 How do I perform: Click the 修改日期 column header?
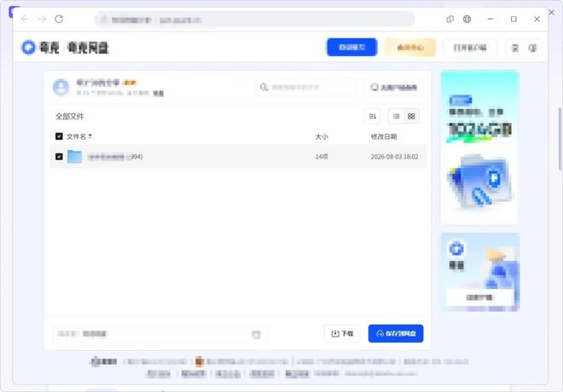point(384,136)
